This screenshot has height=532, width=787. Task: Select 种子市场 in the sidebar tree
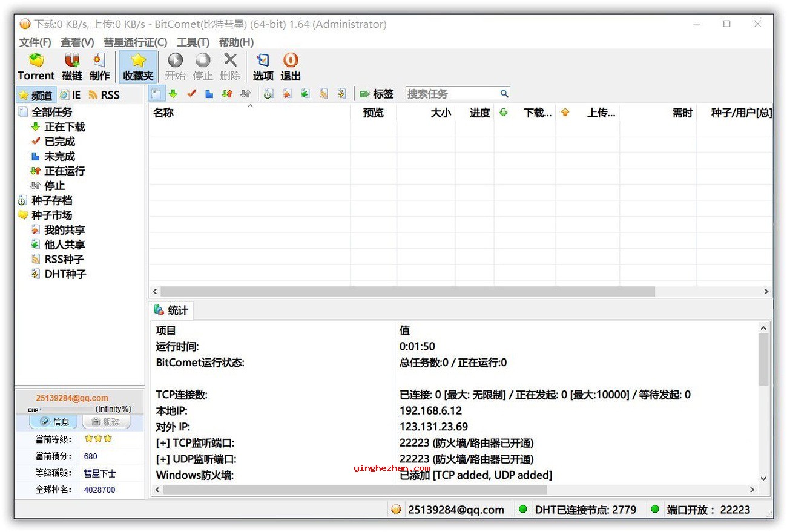[51, 215]
